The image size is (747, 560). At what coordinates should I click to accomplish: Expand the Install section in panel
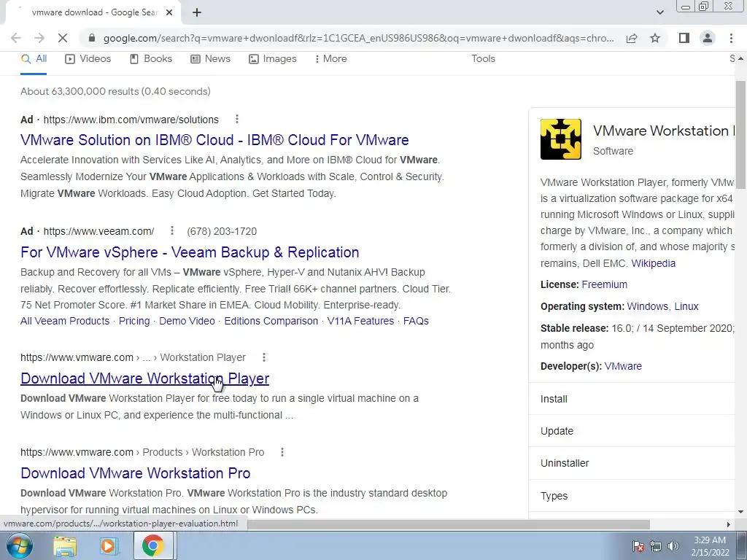click(x=632, y=399)
